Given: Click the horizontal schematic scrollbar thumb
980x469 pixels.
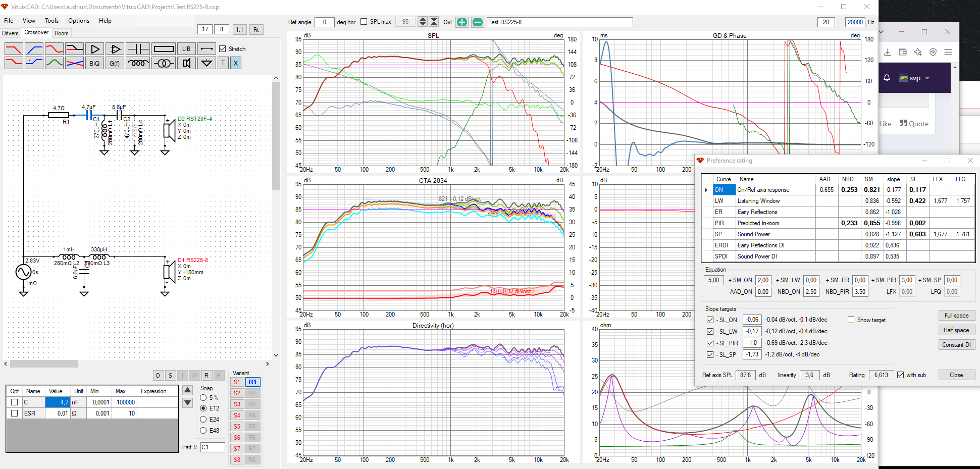Looking at the screenshot, I should (43, 363).
